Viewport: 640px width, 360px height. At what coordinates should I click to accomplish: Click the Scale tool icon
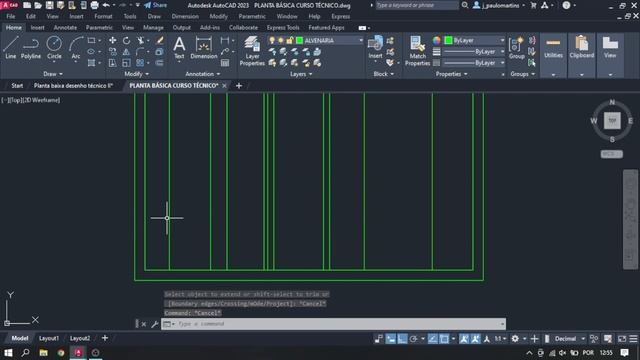tap(127, 63)
